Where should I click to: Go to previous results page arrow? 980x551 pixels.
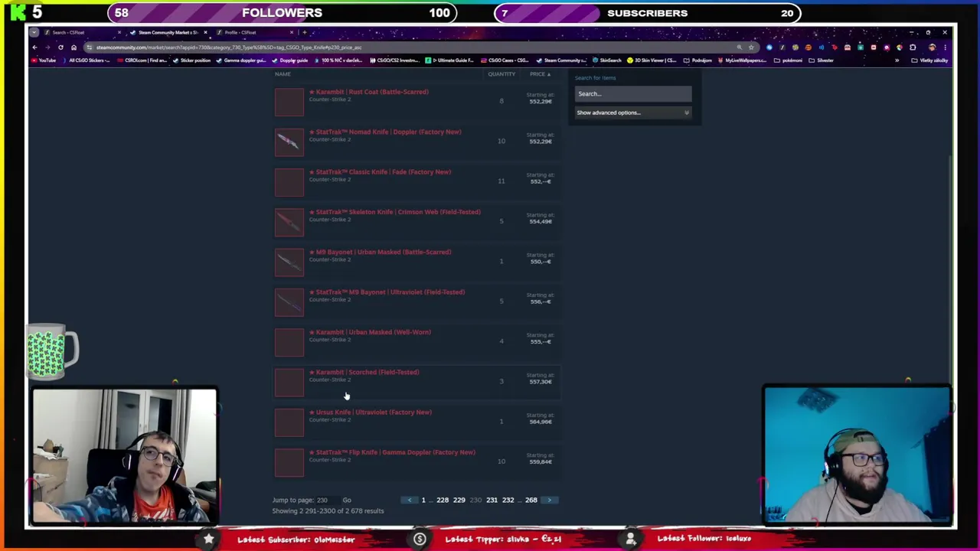pyautogui.click(x=410, y=500)
